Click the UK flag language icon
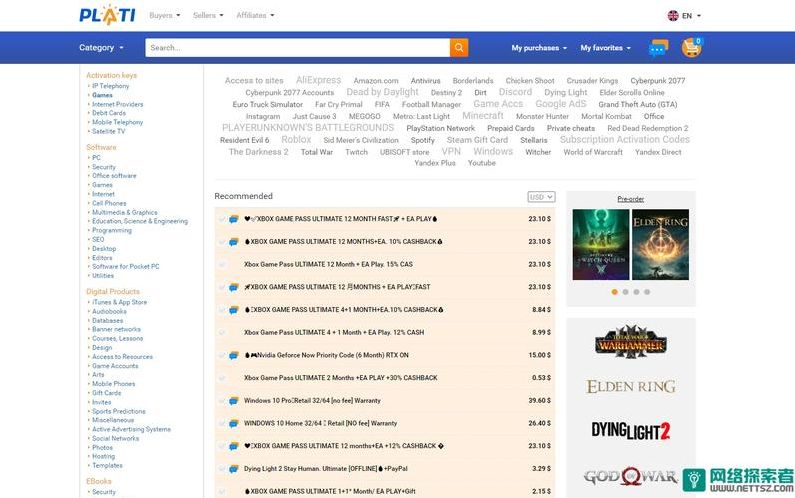The image size is (795, 498). point(673,16)
